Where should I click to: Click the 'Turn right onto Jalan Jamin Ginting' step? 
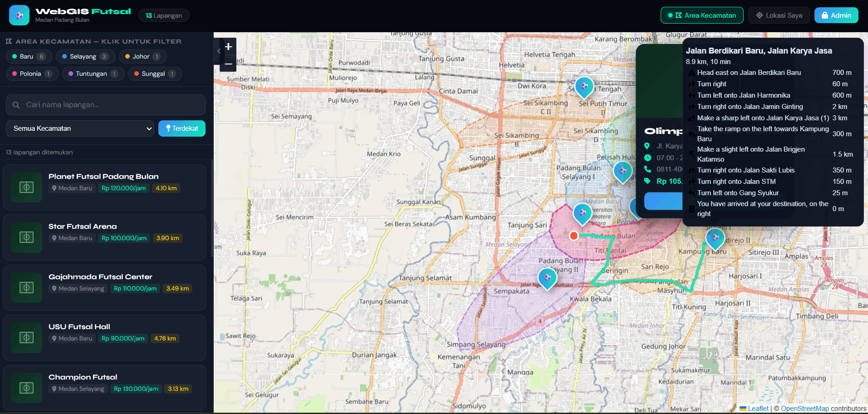tap(770, 107)
